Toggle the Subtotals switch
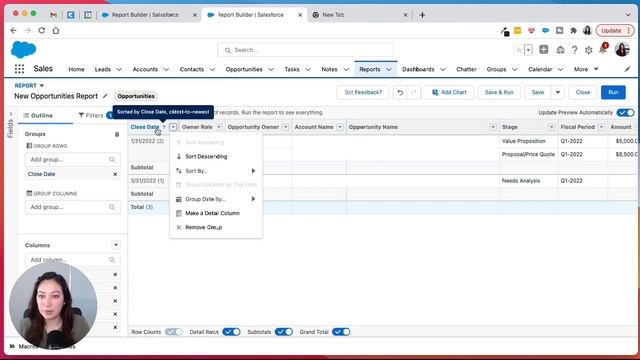 click(x=284, y=332)
